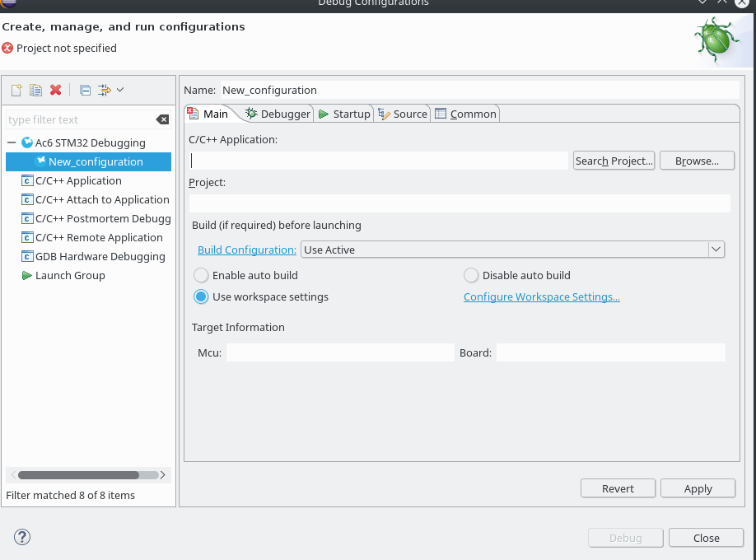Image resolution: width=756 pixels, height=560 pixels.
Task: Collapse all configuration tree items
Action: [x=85, y=90]
